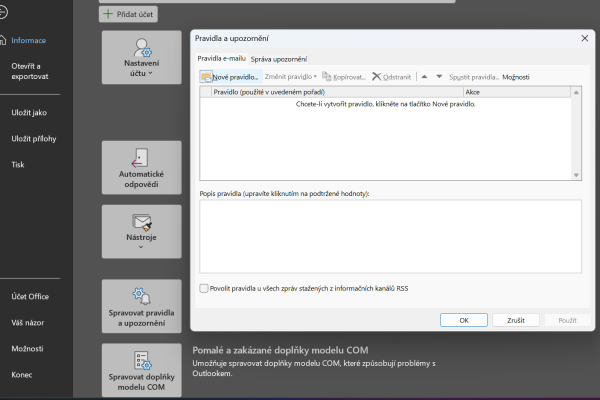
Task: Open the Automatické odpovědi tile
Action: pos(141,167)
